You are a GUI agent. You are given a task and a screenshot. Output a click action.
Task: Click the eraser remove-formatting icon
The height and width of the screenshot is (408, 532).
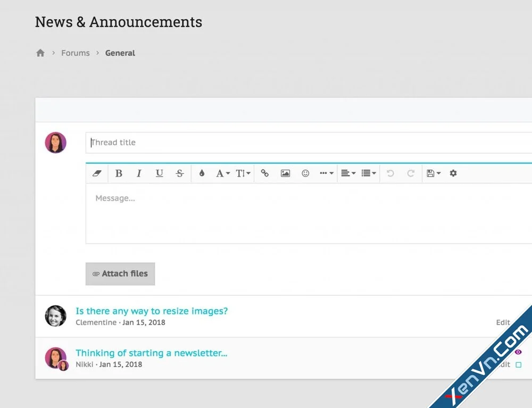97,173
